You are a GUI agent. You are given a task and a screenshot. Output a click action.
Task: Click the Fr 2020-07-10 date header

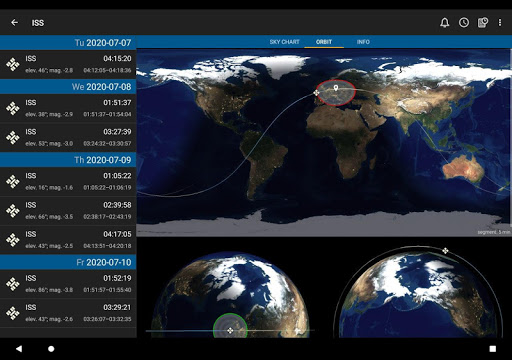68,262
